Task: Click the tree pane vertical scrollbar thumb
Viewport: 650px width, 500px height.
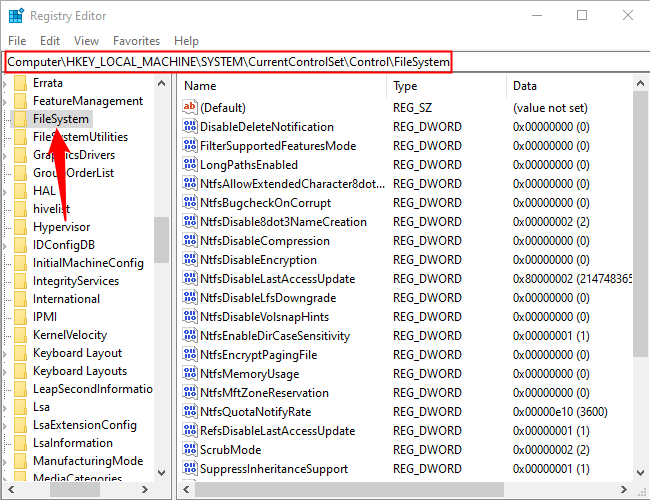Action: (161, 238)
